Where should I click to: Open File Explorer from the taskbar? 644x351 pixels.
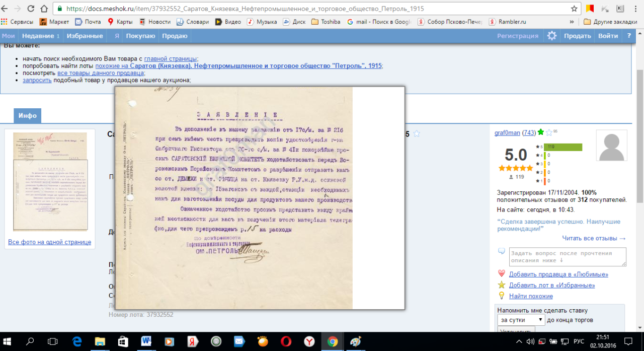[x=100, y=341]
